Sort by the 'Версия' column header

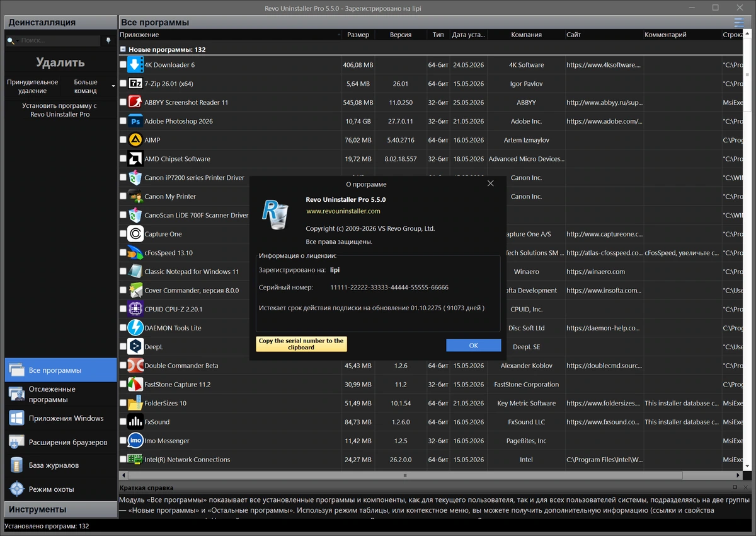click(400, 35)
